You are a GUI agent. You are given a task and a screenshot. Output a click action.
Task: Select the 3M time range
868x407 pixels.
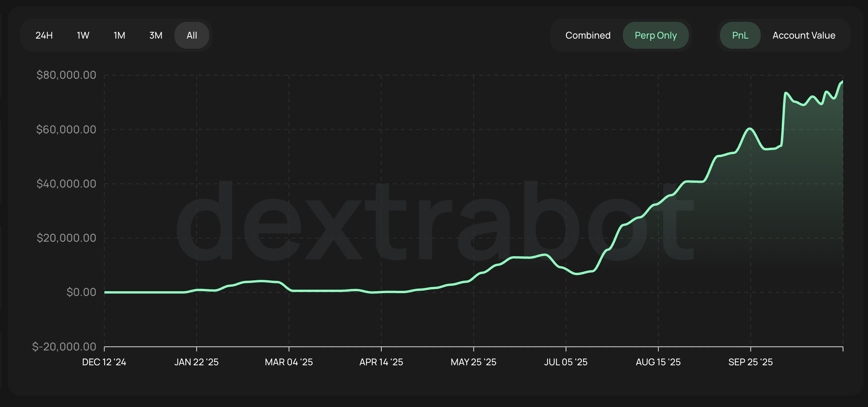156,35
